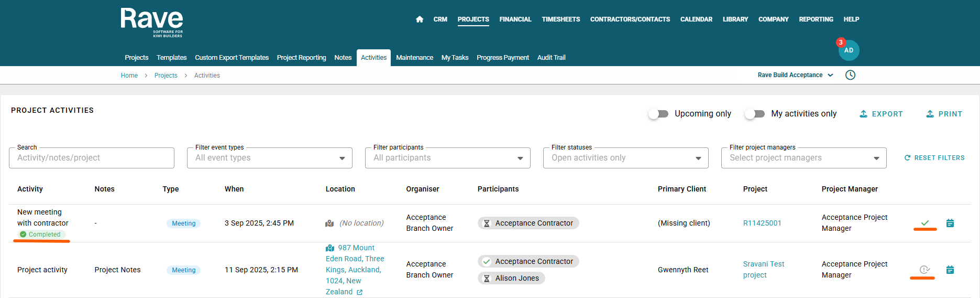Screen dimensions: 980x298
Task: Open the time tracking clock icon
Action: (850, 75)
